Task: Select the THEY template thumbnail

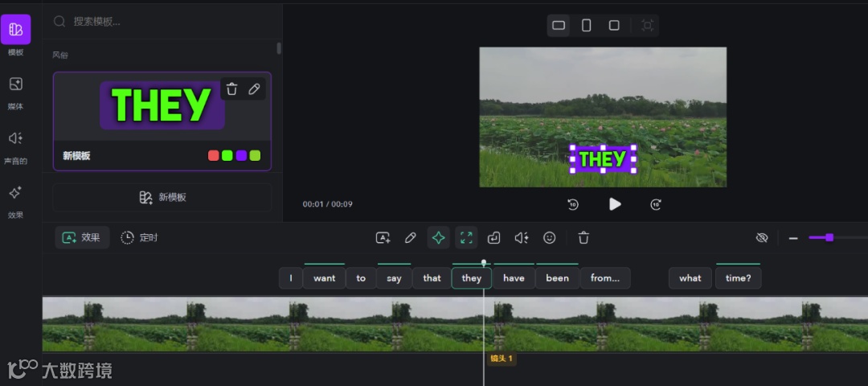Action: tap(162, 105)
